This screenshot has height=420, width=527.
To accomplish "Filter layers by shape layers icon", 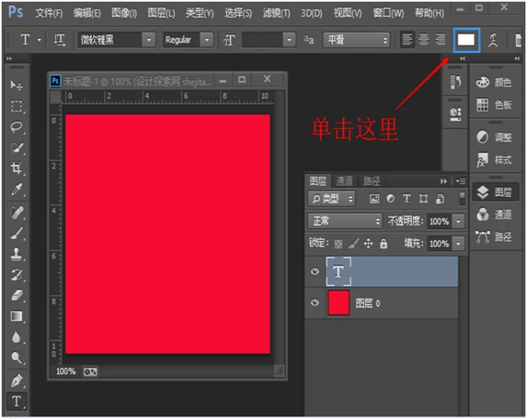I will [423, 199].
